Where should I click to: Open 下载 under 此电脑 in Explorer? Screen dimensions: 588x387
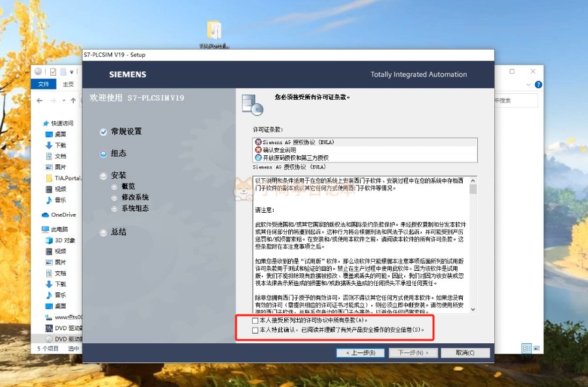56,284
